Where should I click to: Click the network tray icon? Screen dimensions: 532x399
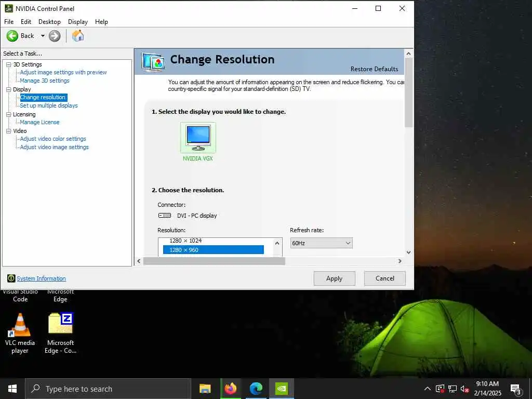453,389
